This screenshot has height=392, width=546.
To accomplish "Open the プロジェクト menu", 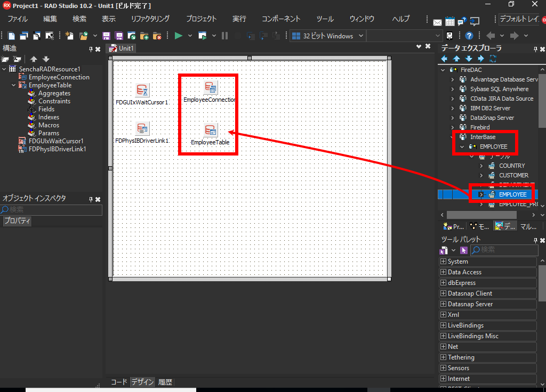I will (201, 19).
